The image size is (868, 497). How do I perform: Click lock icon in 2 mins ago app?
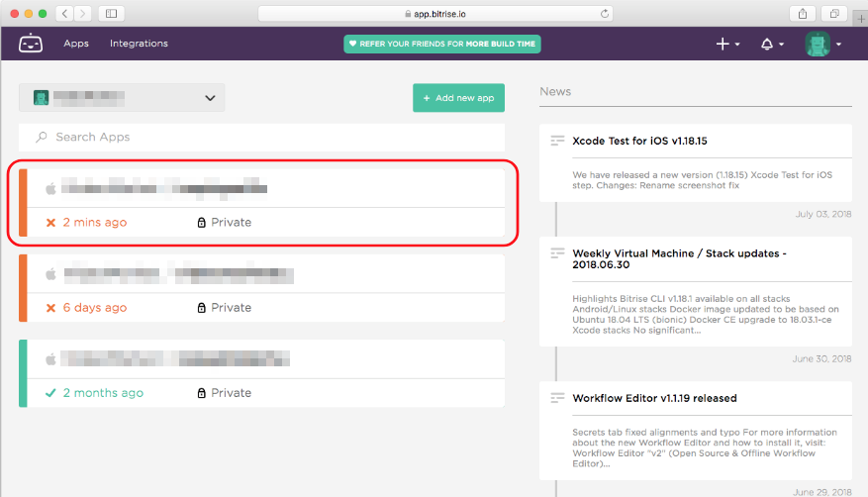tap(202, 223)
